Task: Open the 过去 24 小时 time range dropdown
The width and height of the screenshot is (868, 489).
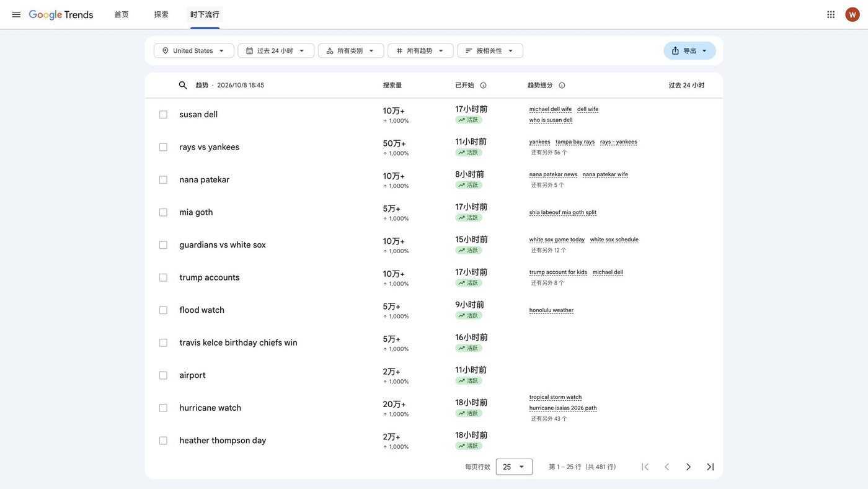Action: tap(276, 51)
